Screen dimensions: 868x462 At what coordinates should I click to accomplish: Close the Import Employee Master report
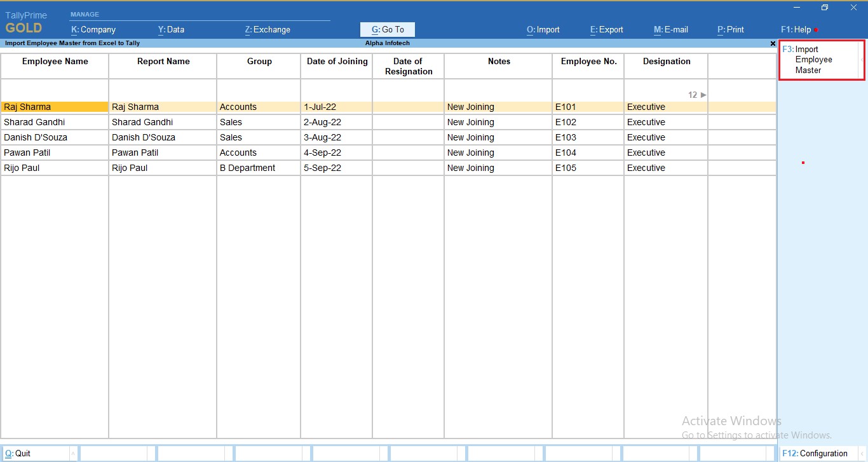point(773,43)
